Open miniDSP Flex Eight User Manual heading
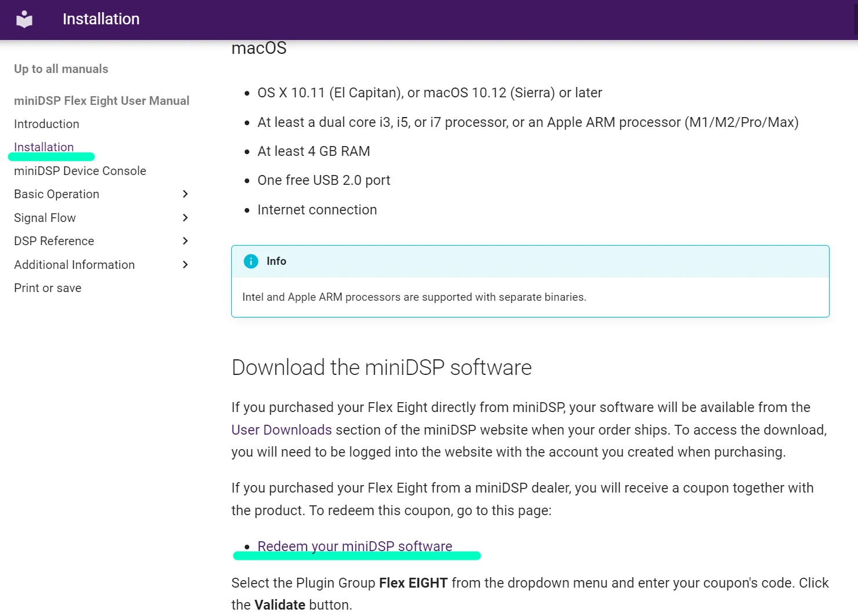The height and width of the screenshot is (616, 858). pyautogui.click(x=101, y=101)
